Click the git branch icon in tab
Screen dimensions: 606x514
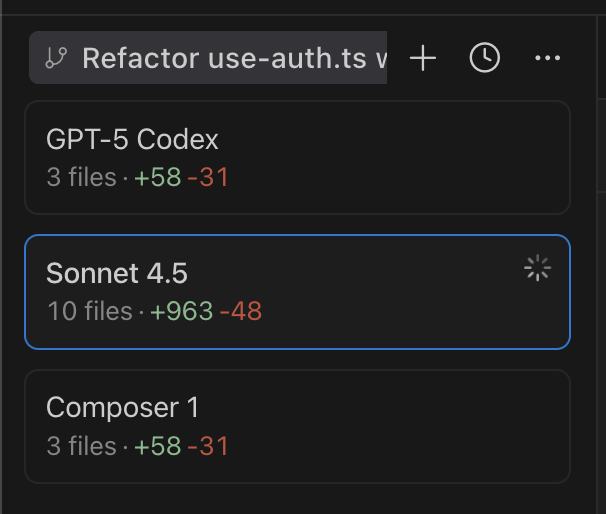coord(56,58)
